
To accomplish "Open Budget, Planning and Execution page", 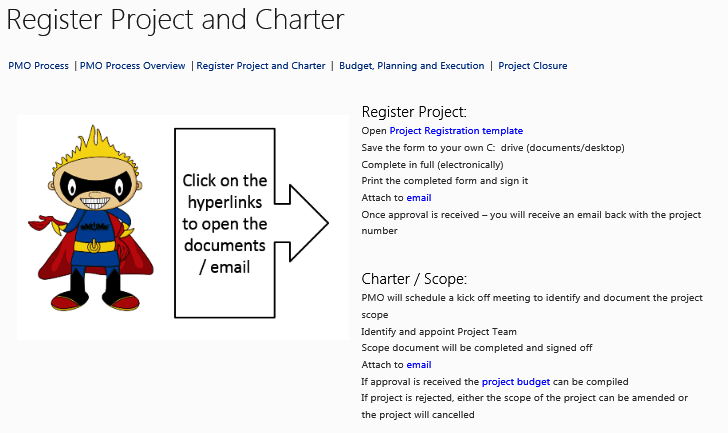I will (x=411, y=66).
